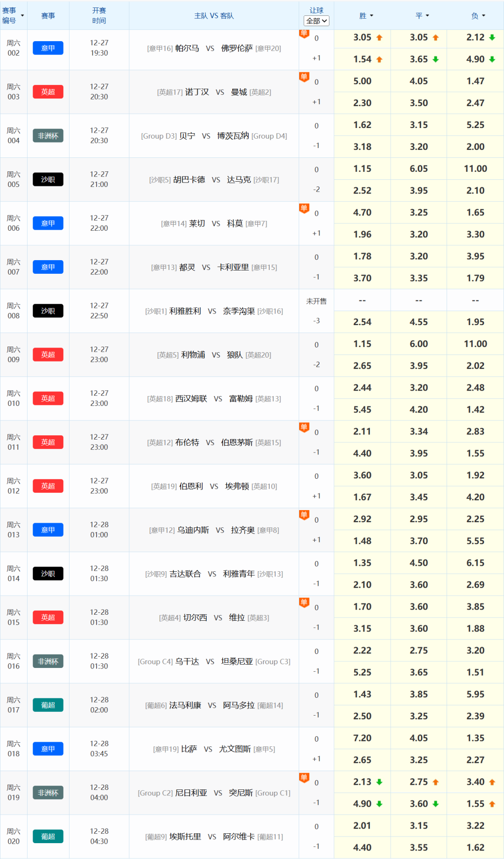Click the 单 badge on match 002
This screenshot has height=859, width=504.
point(304,34)
